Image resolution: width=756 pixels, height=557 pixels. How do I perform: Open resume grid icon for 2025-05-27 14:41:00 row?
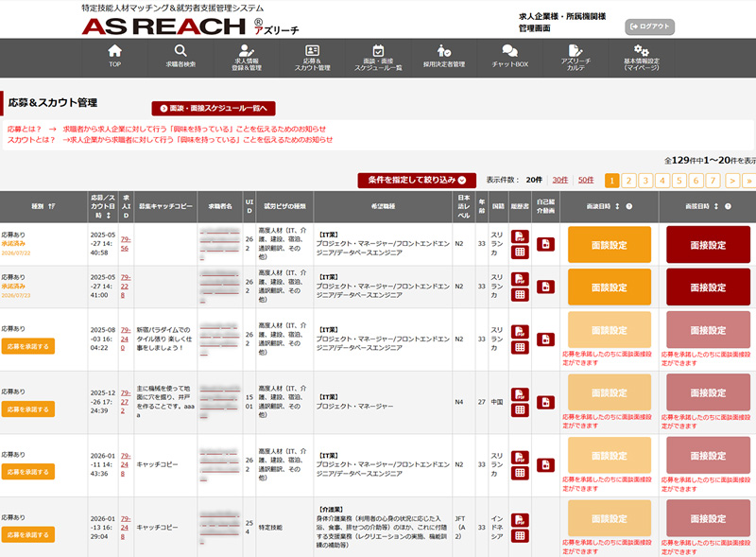tap(520, 294)
